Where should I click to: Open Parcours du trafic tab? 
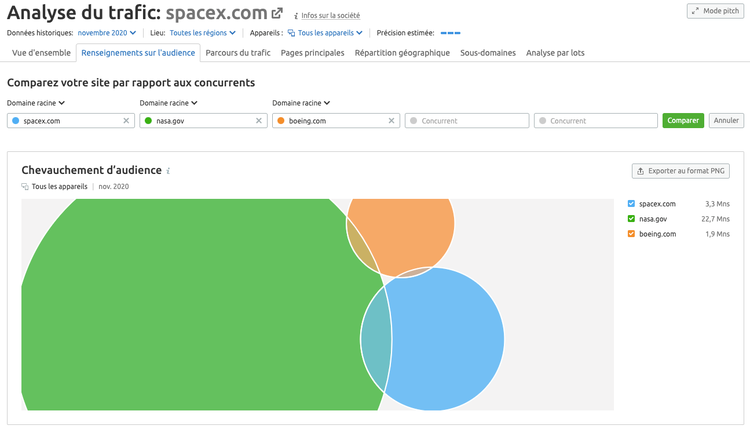(238, 53)
